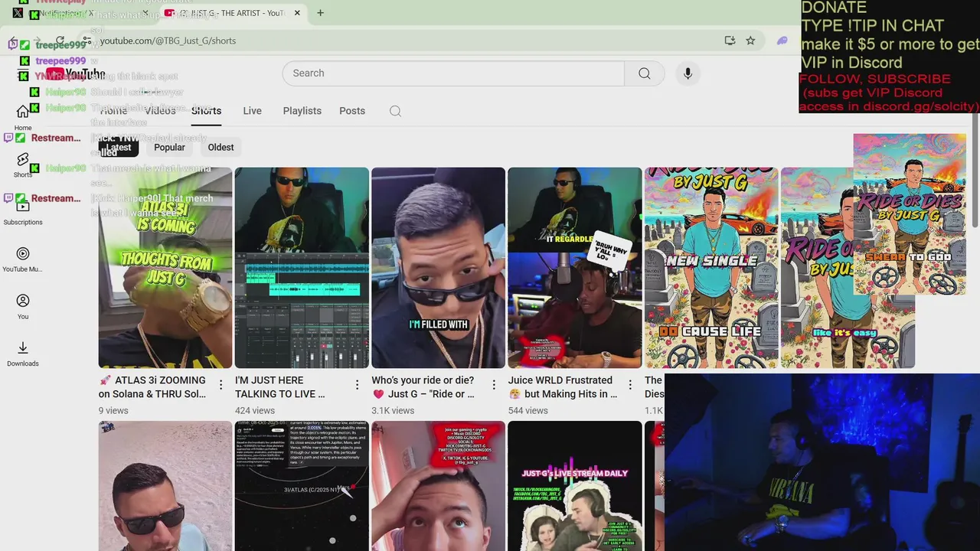The image size is (980, 551).
Task: Open Downloads in the sidebar
Action: (x=23, y=354)
